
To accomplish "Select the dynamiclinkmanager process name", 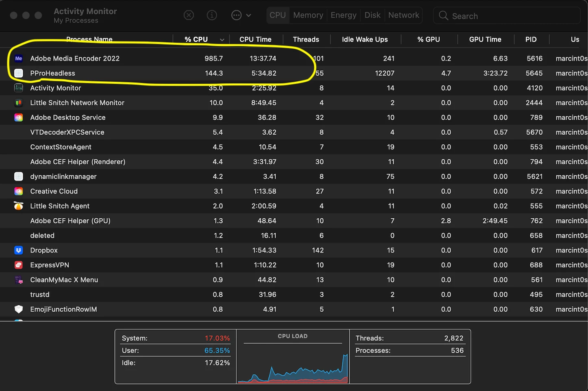I will (63, 176).
